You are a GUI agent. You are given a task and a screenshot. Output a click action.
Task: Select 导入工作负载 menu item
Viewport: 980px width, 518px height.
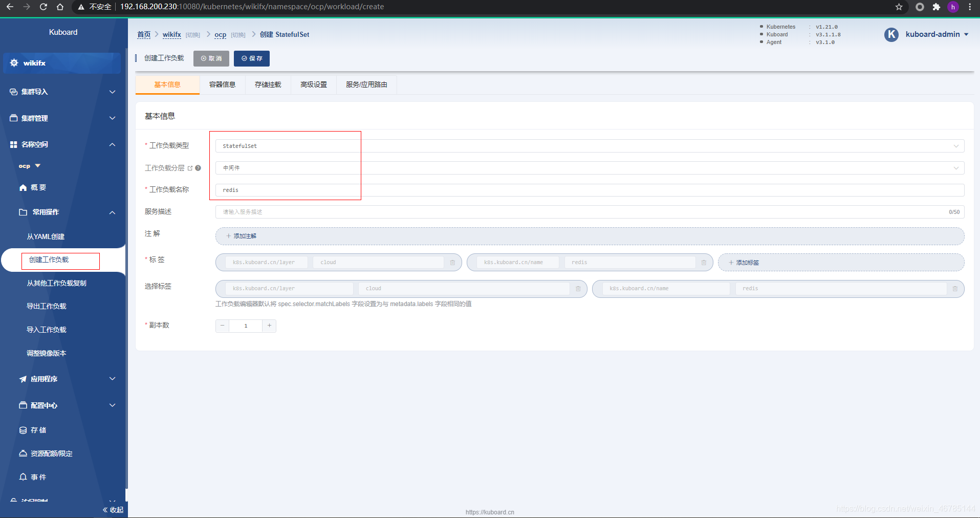47,330
